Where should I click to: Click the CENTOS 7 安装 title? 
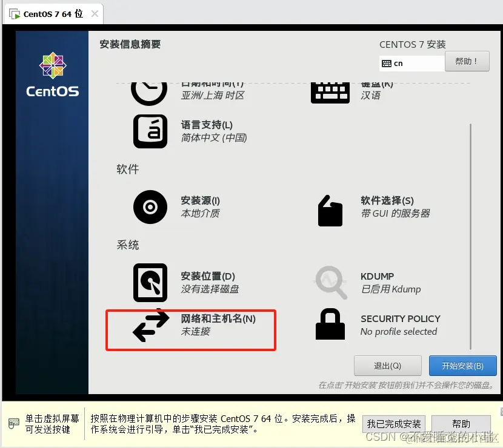(413, 45)
